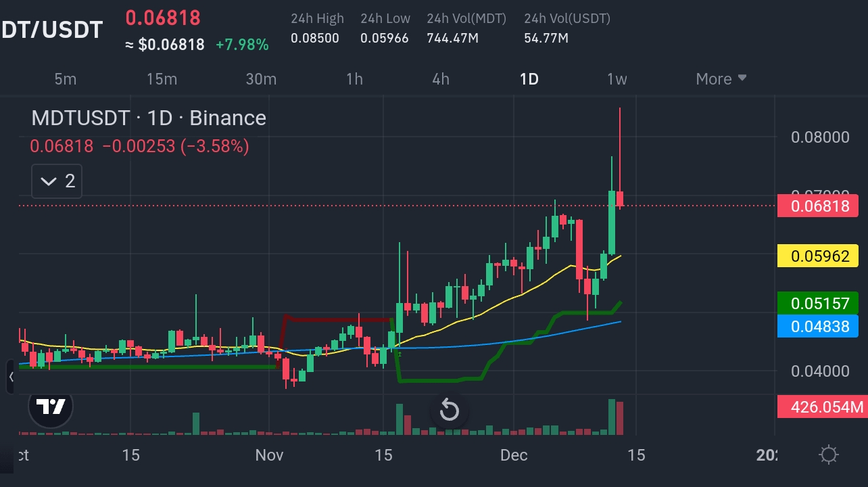Click the green 0.05157 indicator label
The height and width of the screenshot is (487, 868).
[x=817, y=304]
